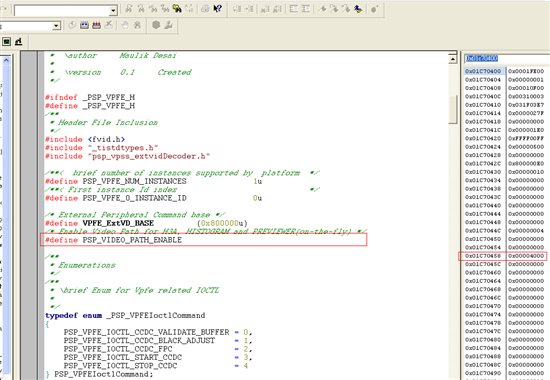This screenshot has height=380, width=550.
Task: Click the grey hexagon toolbar icon
Action: [x=156, y=25]
